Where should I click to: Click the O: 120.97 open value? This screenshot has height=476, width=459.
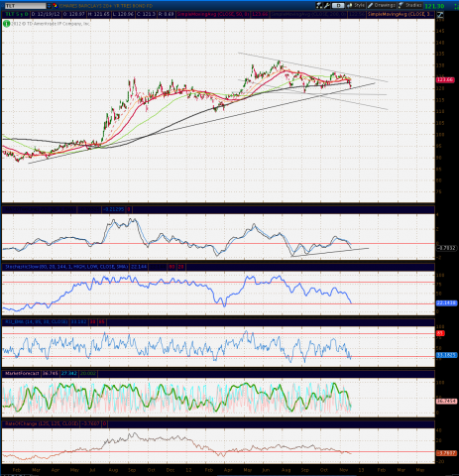[74, 14]
